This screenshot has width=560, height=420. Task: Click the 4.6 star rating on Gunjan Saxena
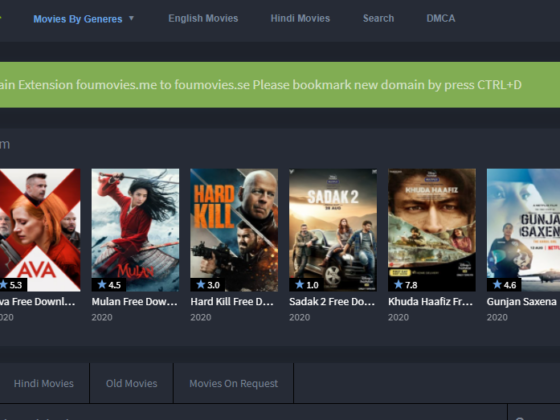504,285
